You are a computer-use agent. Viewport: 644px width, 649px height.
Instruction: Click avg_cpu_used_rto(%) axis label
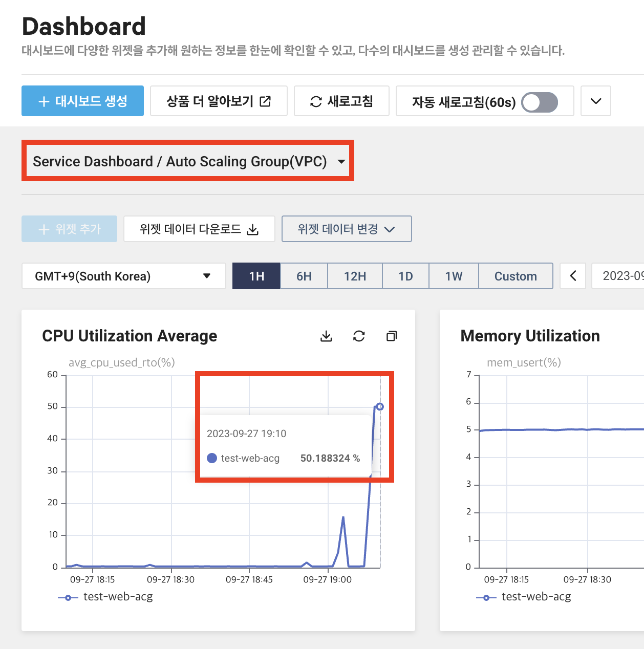pos(122,362)
